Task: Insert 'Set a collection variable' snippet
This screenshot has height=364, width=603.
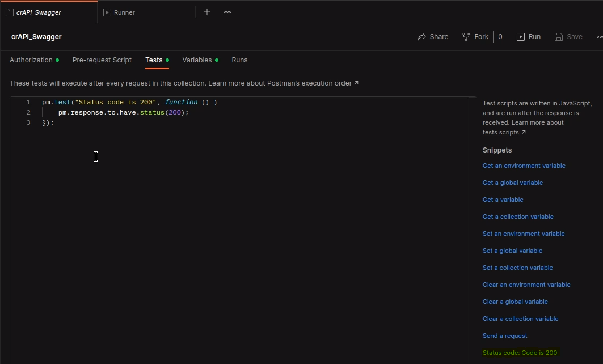Action: pyautogui.click(x=517, y=268)
